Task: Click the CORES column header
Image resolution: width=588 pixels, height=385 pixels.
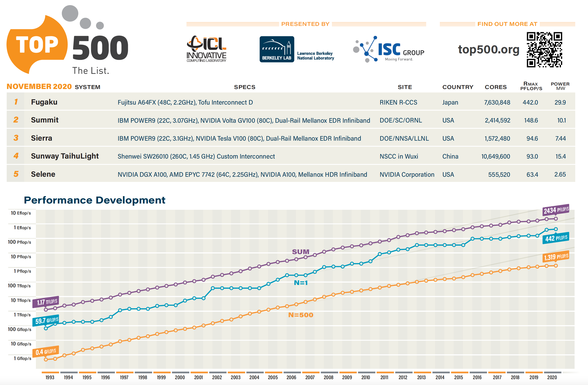Action: [496, 87]
